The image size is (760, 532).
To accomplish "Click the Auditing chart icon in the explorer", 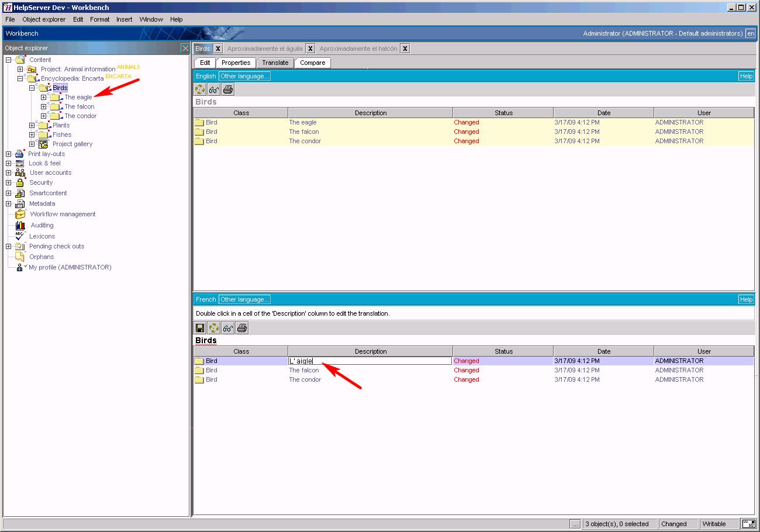I will [x=19, y=225].
